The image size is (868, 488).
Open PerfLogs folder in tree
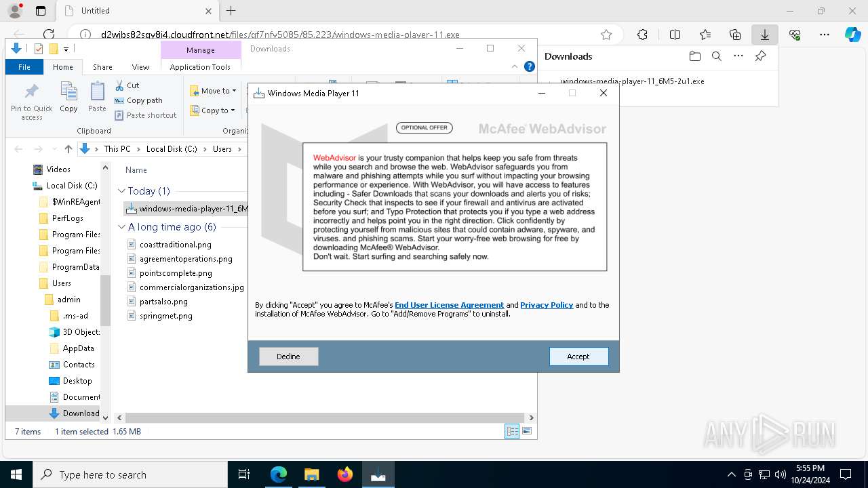68,218
